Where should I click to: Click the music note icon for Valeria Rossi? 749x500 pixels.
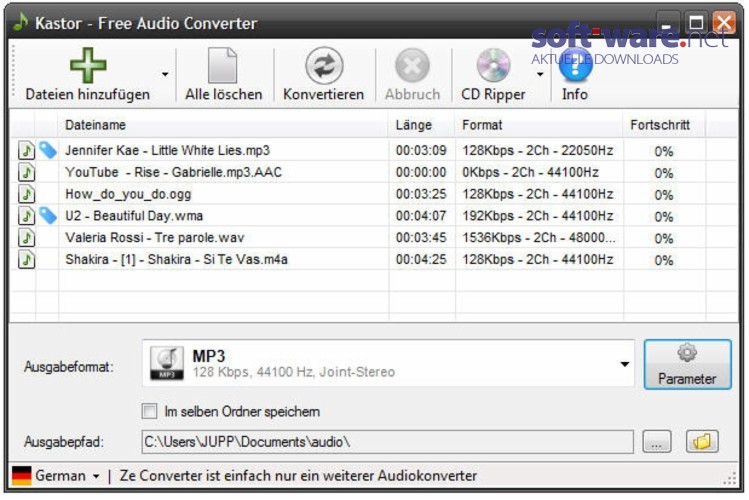pos(27,238)
